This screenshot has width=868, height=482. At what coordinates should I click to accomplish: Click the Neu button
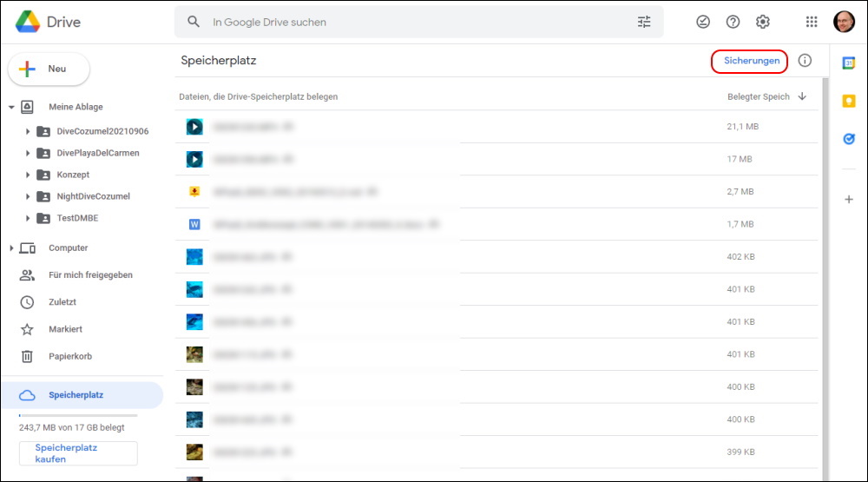(49, 69)
